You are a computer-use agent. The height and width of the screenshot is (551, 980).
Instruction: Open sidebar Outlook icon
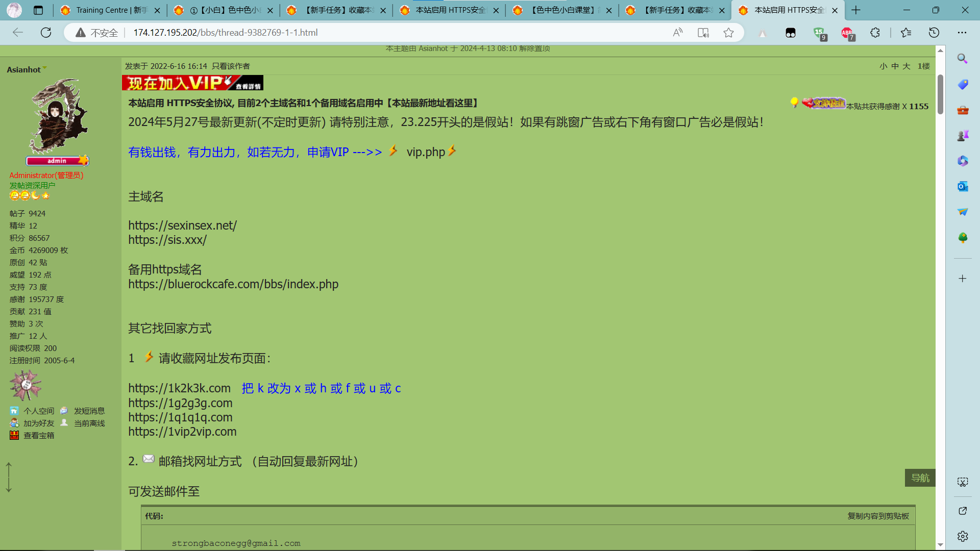point(963,186)
